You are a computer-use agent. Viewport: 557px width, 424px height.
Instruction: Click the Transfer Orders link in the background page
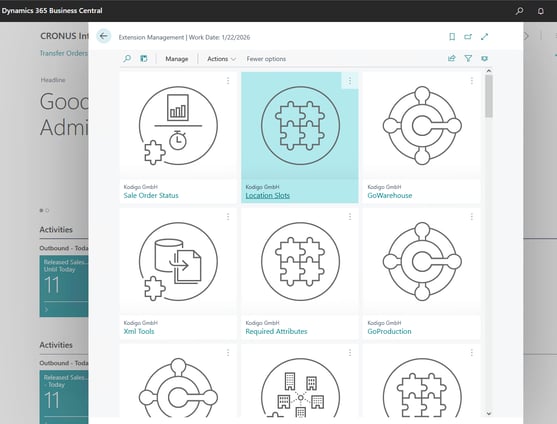click(63, 53)
